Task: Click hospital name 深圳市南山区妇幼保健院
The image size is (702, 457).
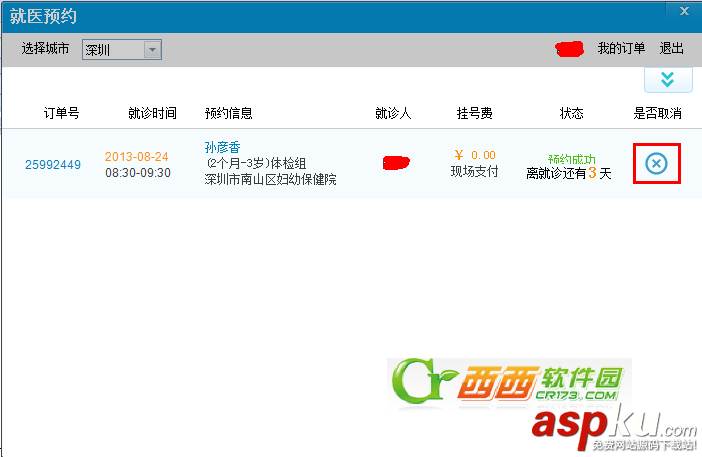Action: [270, 179]
